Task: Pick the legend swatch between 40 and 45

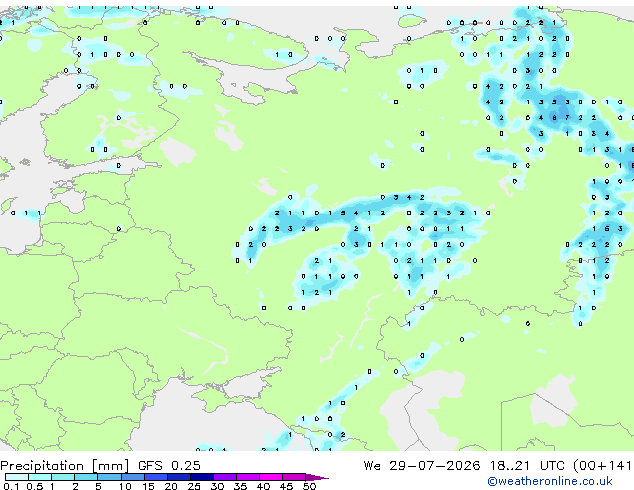Action: tap(271, 477)
